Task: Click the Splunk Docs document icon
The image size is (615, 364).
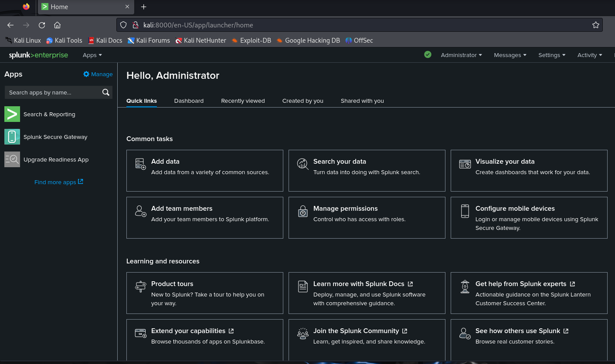Action: pyautogui.click(x=302, y=286)
